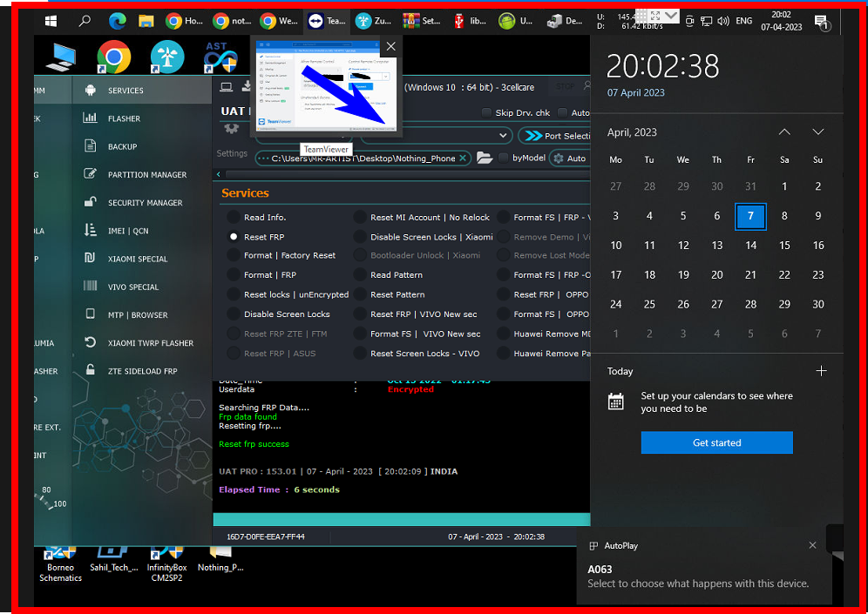
Task: Switch to the WinRAR 'Set...' taskbar item
Action: [x=423, y=21]
